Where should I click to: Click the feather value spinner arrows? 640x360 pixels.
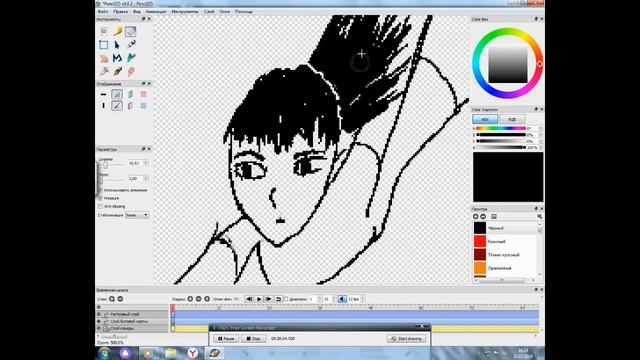[146, 178]
